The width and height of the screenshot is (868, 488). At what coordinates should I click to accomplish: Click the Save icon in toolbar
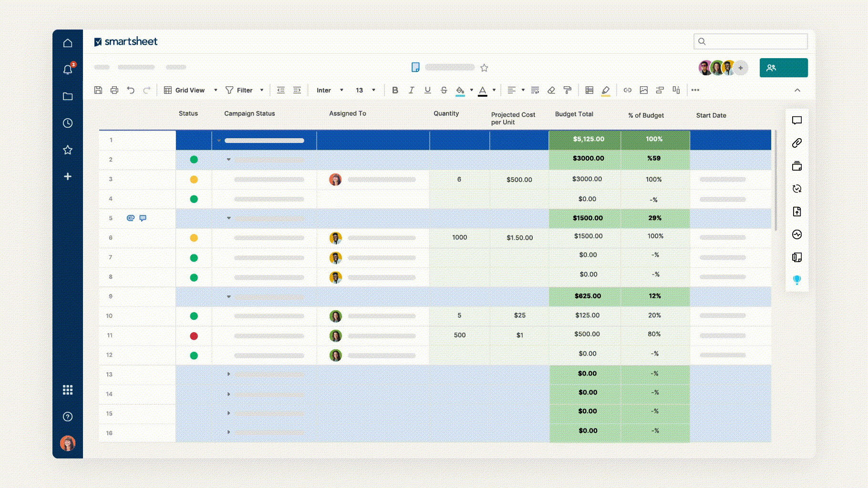pos(98,90)
